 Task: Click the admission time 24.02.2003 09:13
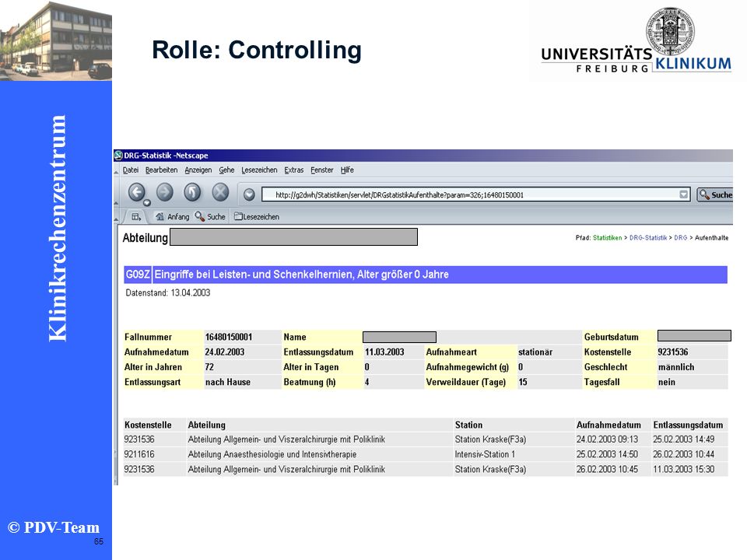607,439
